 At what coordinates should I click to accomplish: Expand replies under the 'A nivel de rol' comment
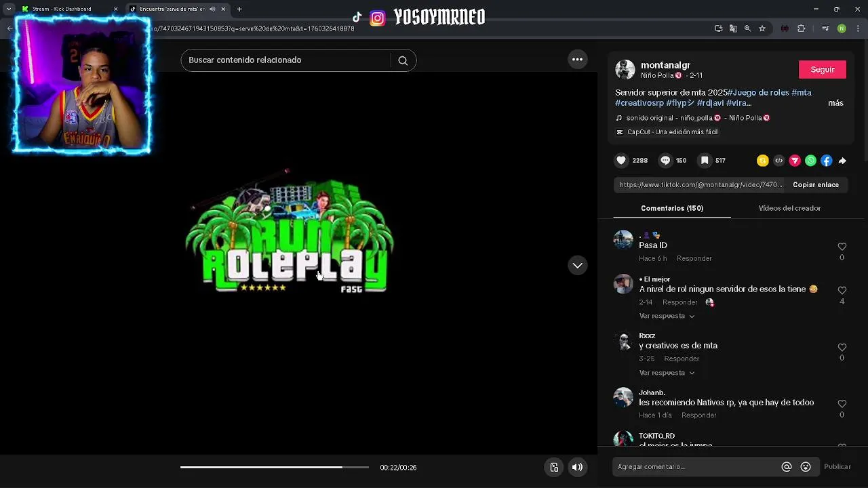coord(667,316)
